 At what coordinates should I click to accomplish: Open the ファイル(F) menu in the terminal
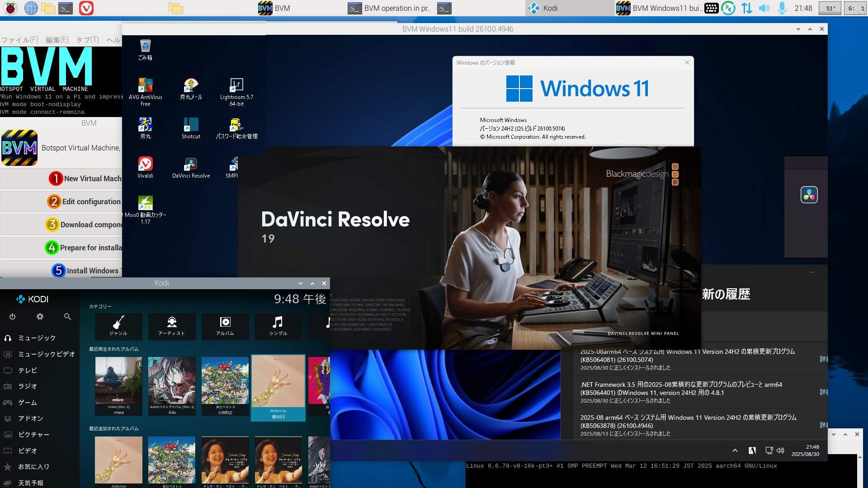(20, 40)
